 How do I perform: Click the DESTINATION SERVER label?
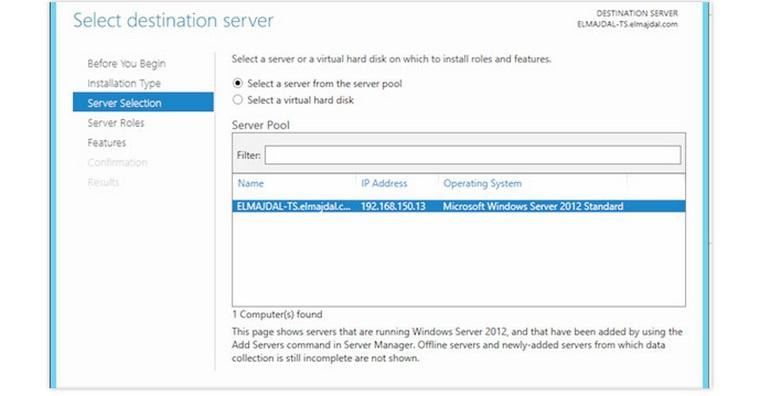tap(637, 13)
